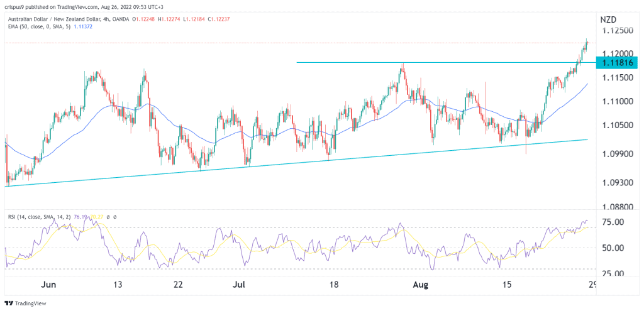Click the 13 date on time axis

click(118, 285)
